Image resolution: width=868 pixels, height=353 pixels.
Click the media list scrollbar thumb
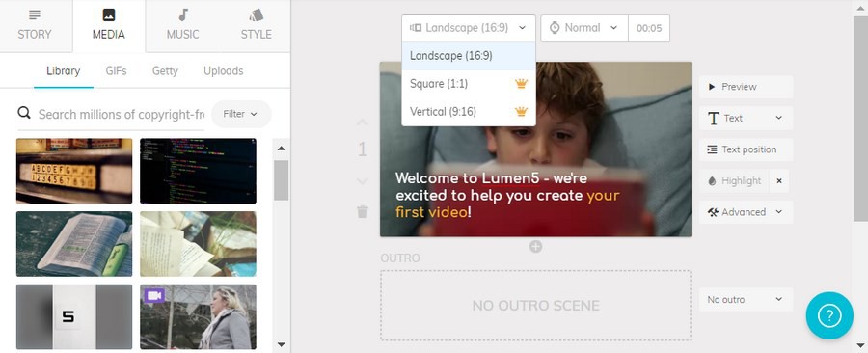[282, 180]
